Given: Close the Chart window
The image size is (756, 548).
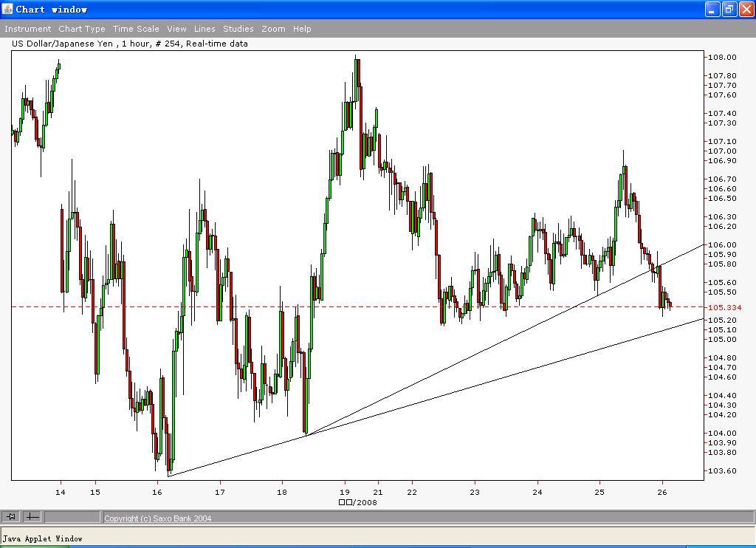Looking at the screenshot, I should [746, 9].
